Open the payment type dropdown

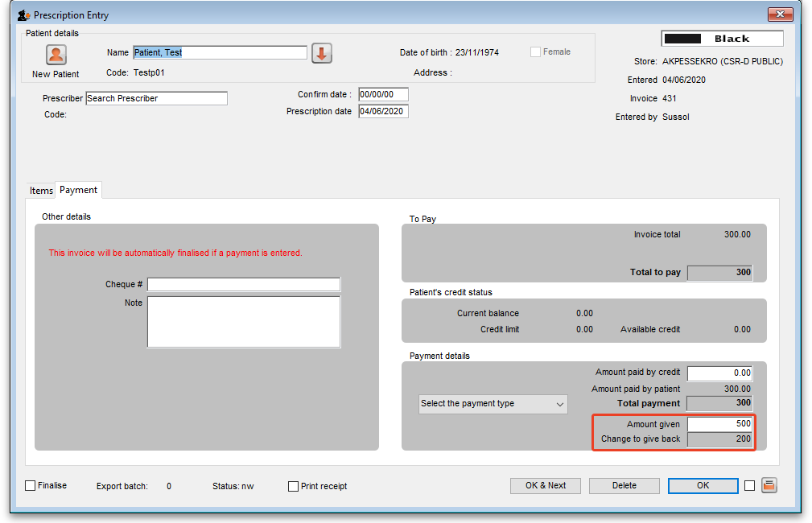pyautogui.click(x=493, y=404)
